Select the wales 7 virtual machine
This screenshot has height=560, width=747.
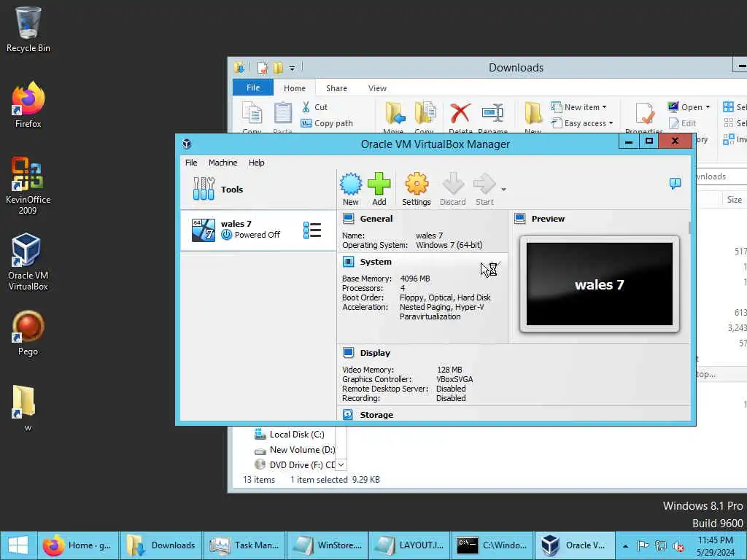[x=258, y=230]
